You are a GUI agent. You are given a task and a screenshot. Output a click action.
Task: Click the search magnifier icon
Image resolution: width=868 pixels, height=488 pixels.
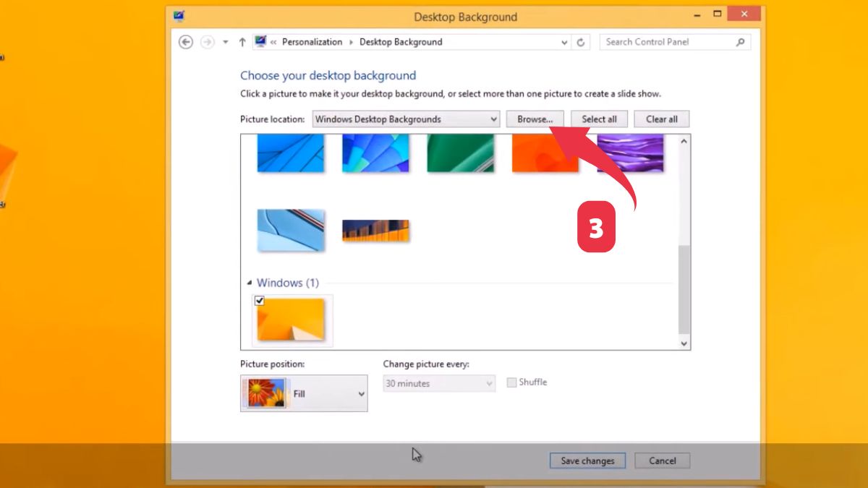point(739,42)
